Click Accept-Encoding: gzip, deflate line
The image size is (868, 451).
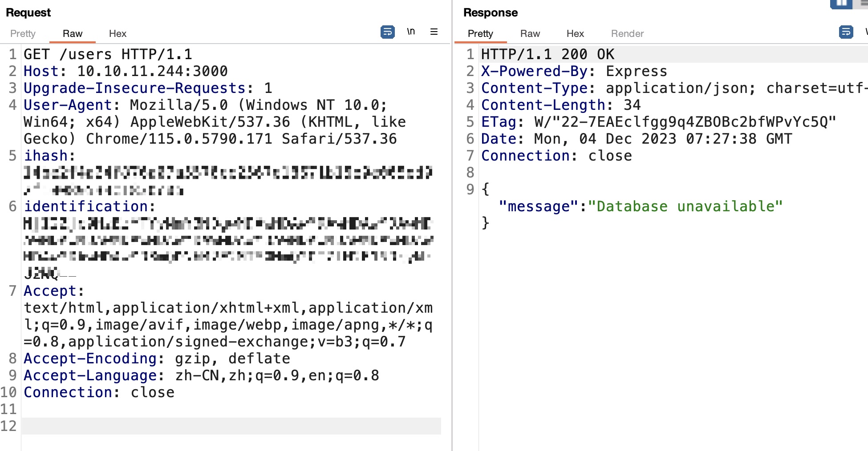(157, 358)
